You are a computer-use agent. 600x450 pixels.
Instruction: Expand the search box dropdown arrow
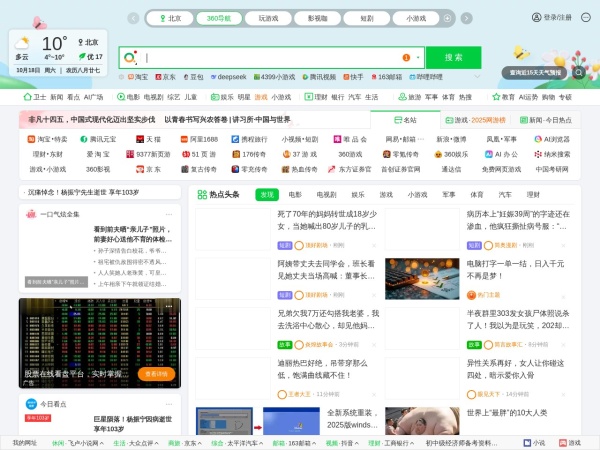418,58
